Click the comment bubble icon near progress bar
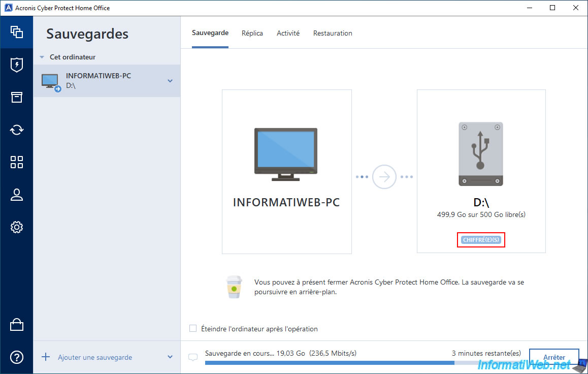 click(193, 357)
